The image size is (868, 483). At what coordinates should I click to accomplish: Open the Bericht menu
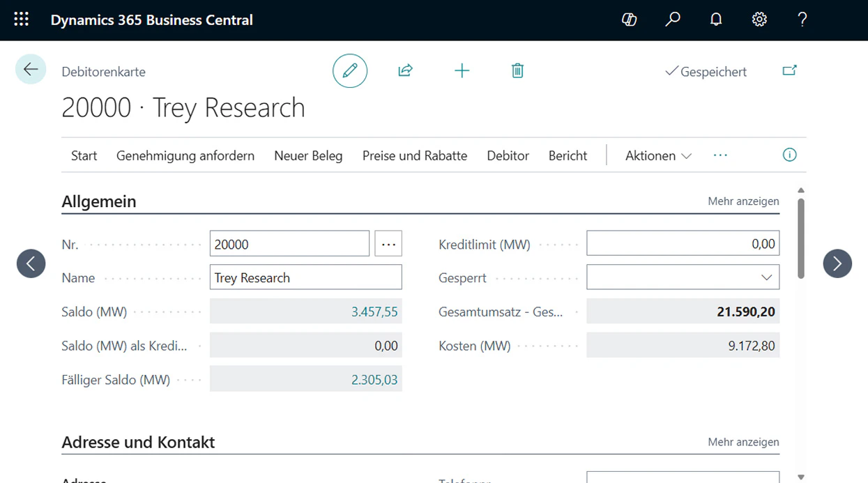click(x=568, y=155)
